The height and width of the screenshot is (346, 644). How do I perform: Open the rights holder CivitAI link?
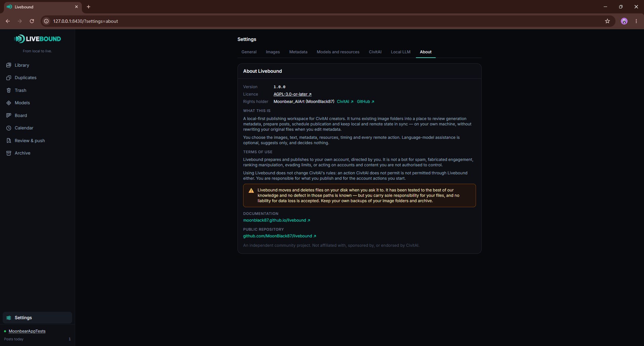[x=345, y=102]
